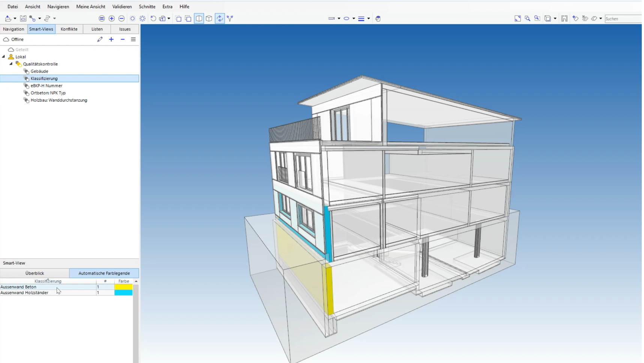Open the Hilfe menu
644x363 pixels.
[x=184, y=6]
